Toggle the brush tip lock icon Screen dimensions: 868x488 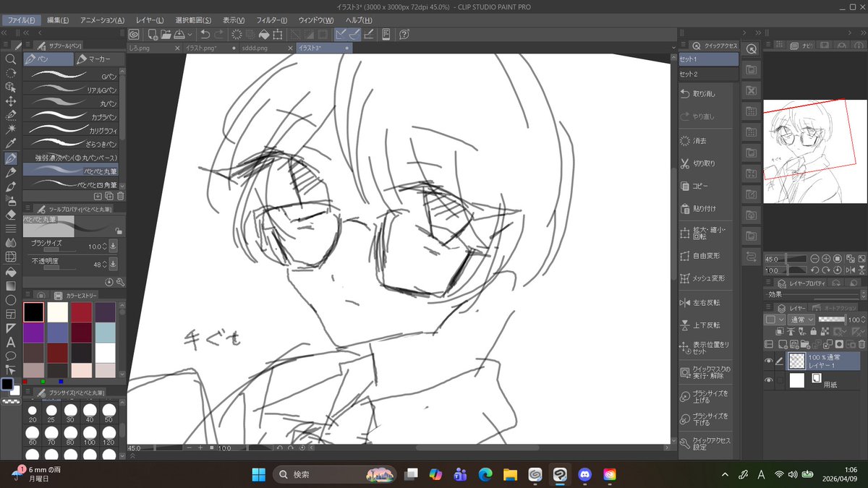click(x=119, y=231)
